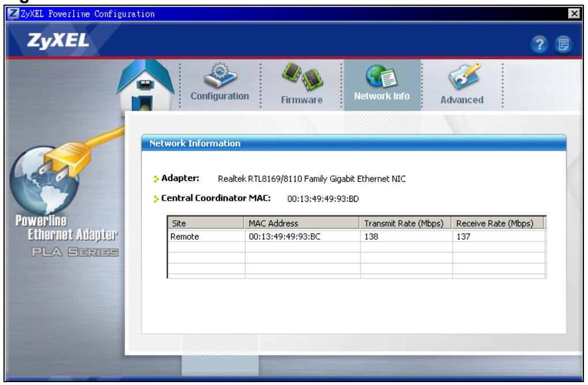The height and width of the screenshot is (385, 588).
Task: Click the Adapter: label
Action: (180, 179)
